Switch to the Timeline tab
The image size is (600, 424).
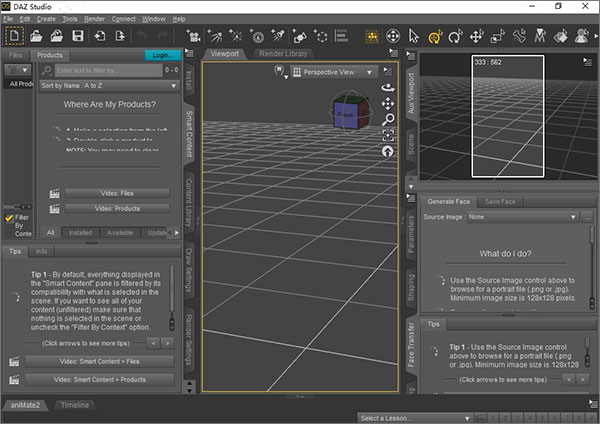(76, 405)
